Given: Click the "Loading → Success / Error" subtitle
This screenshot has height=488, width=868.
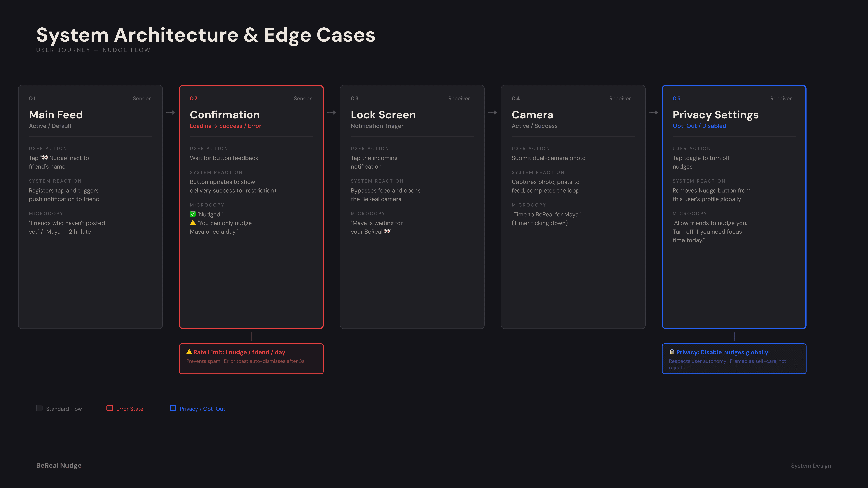Looking at the screenshot, I should pos(225,126).
